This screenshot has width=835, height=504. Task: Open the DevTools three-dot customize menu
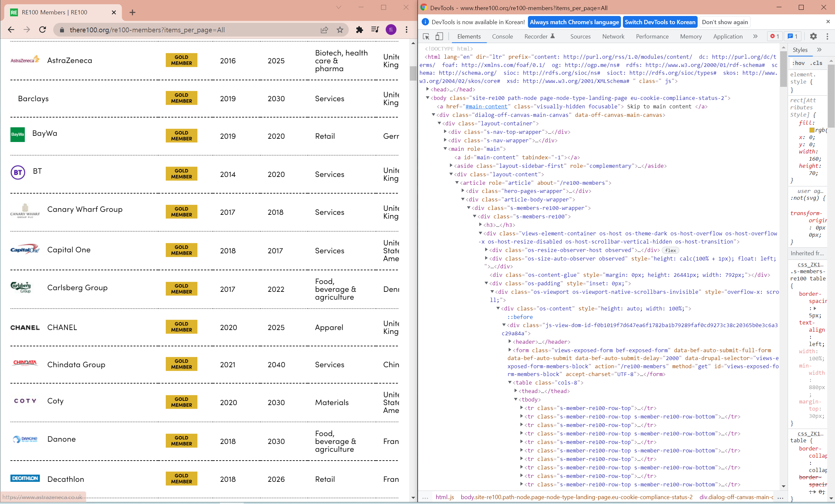coord(827,36)
